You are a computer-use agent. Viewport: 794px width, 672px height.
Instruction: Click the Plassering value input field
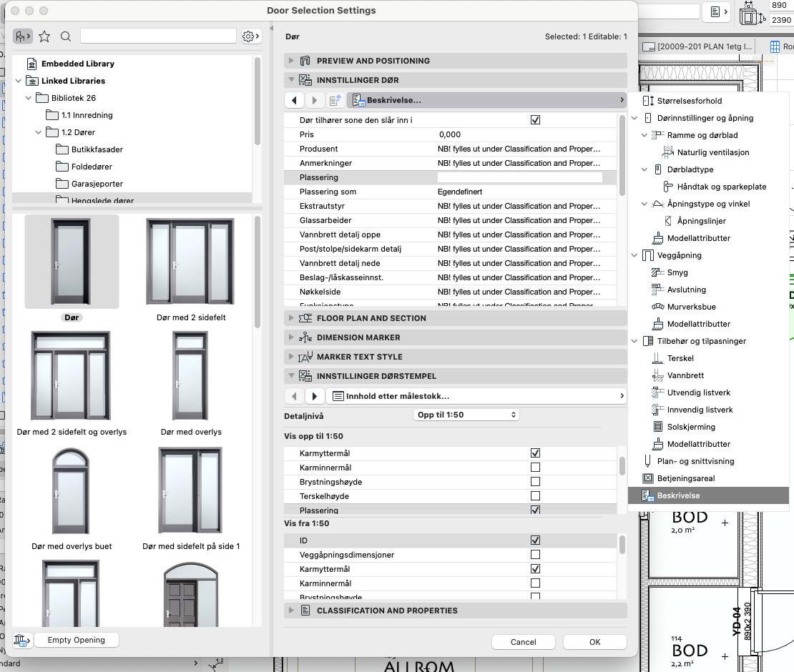(519, 177)
